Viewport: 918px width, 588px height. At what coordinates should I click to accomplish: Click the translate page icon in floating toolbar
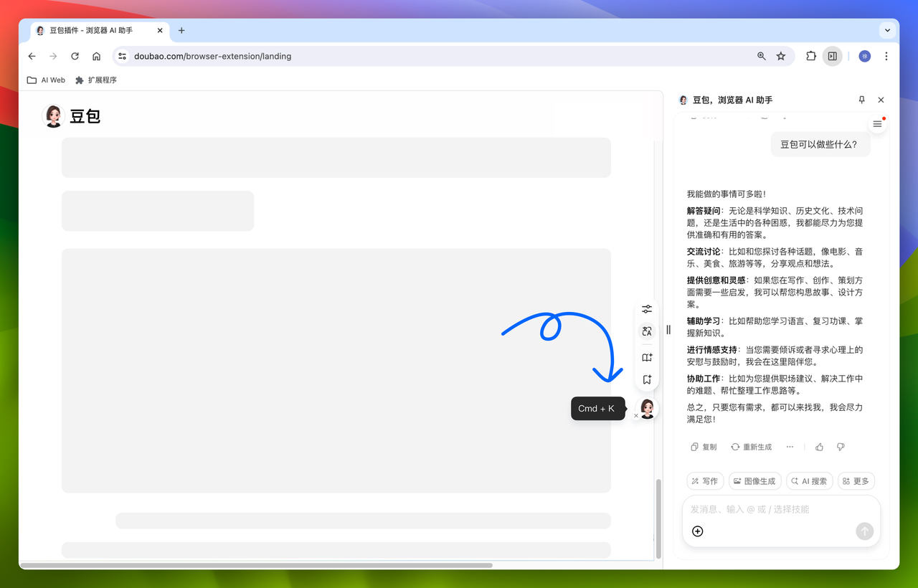(647, 331)
